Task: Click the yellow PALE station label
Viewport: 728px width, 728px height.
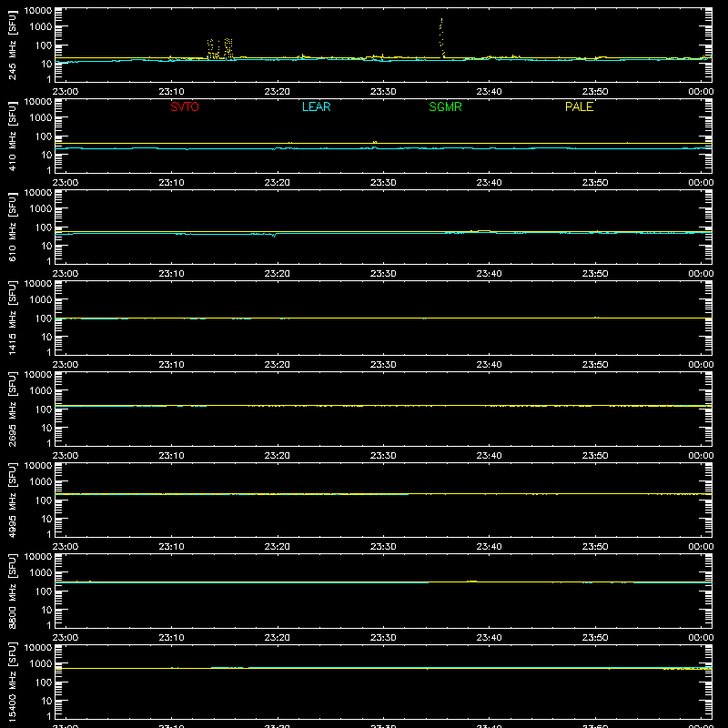Action: coord(579,106)
